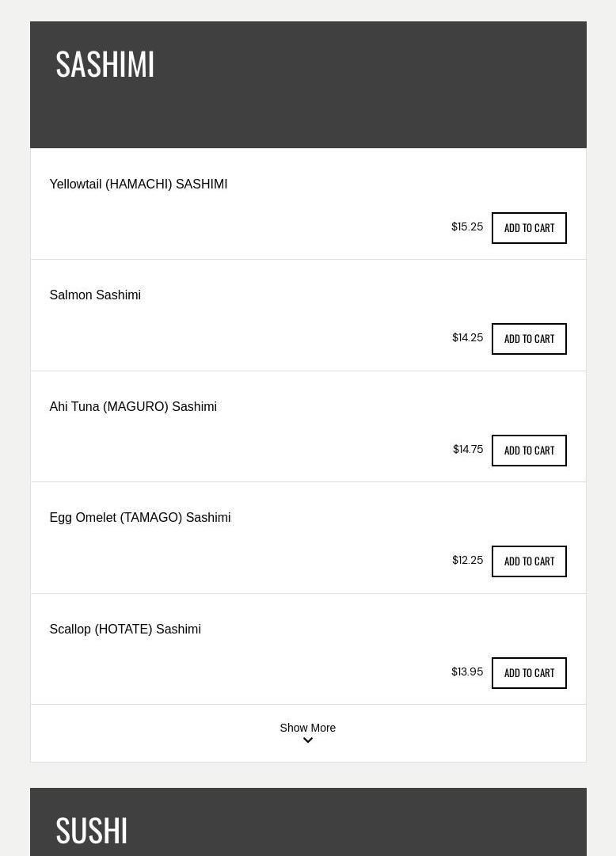Select the SASHIMI section heading text

(105, 64)
